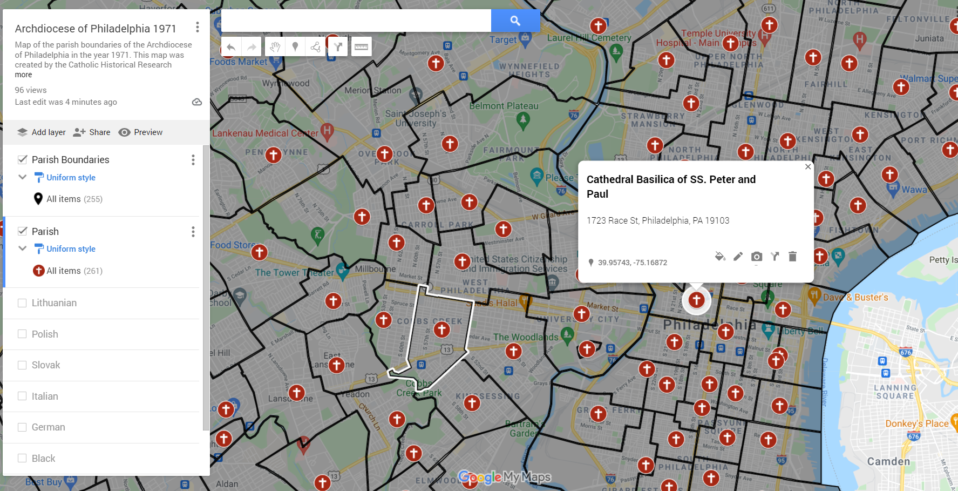Open Parish layer options menu
This screenshot has height=491, width=958.
pyautogui.click(x=193, y=232)
